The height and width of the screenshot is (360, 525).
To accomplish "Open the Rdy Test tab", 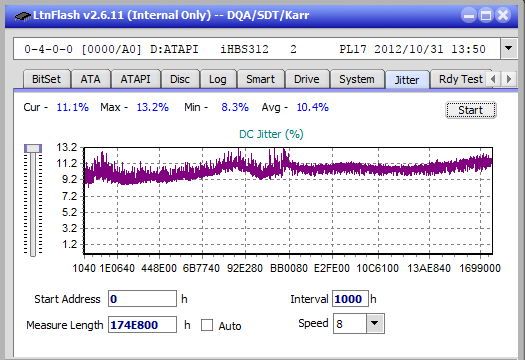I will coord(461,79).
